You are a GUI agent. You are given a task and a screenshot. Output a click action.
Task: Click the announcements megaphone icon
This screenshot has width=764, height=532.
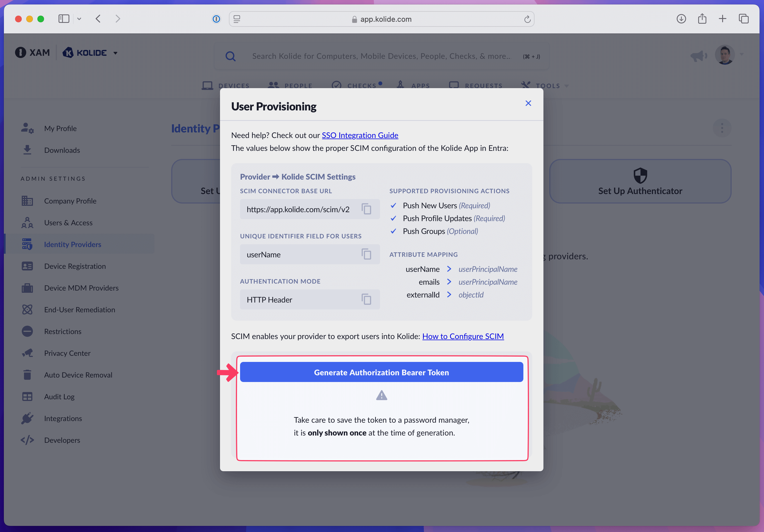click(698, 56)
